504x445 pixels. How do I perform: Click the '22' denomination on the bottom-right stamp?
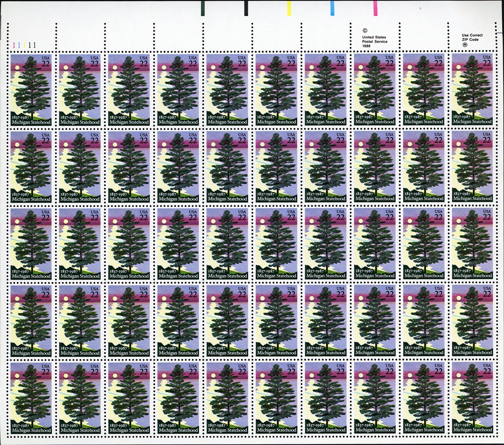(486, 371)
